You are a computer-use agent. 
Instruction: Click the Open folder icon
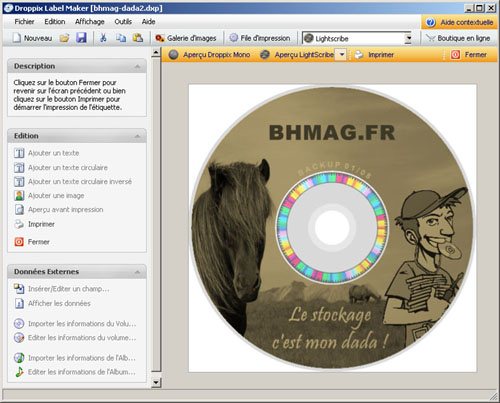pyautogui.click(x=64, y=38)
